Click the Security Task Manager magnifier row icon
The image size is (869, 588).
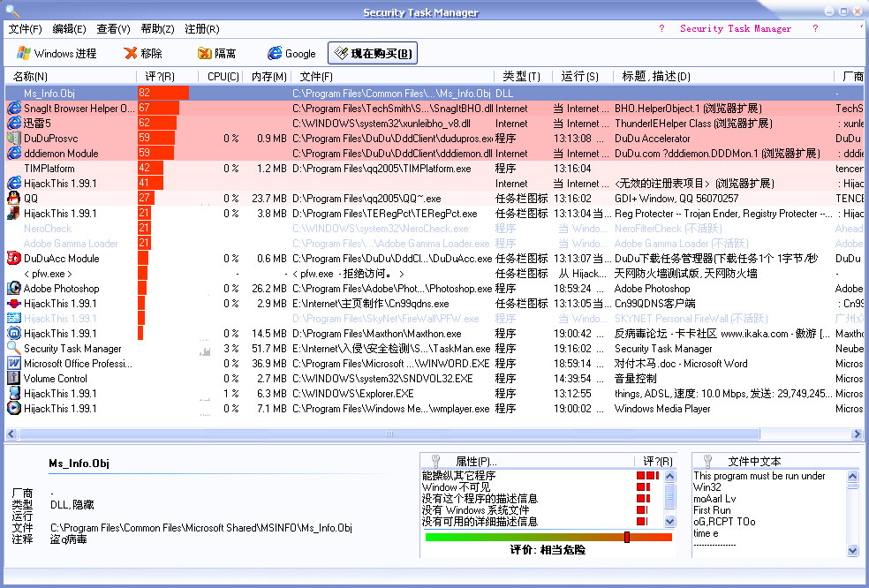click(14, 348)
